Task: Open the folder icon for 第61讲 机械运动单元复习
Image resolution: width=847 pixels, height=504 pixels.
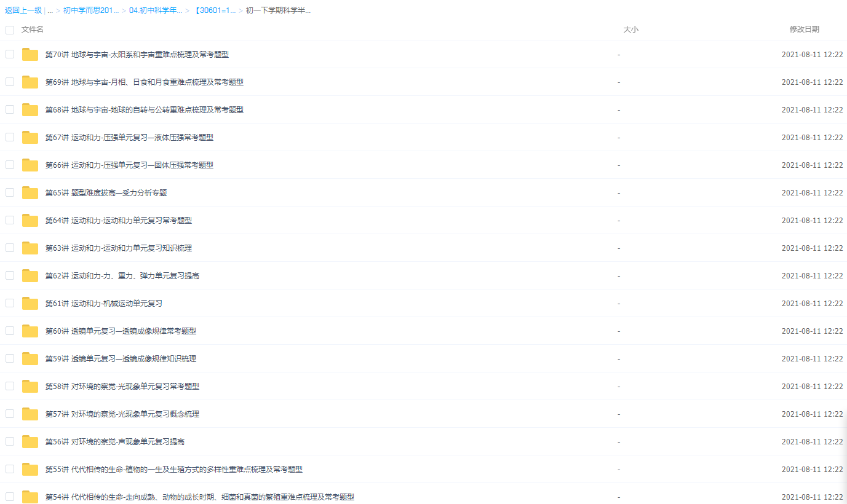Action: 30,304
